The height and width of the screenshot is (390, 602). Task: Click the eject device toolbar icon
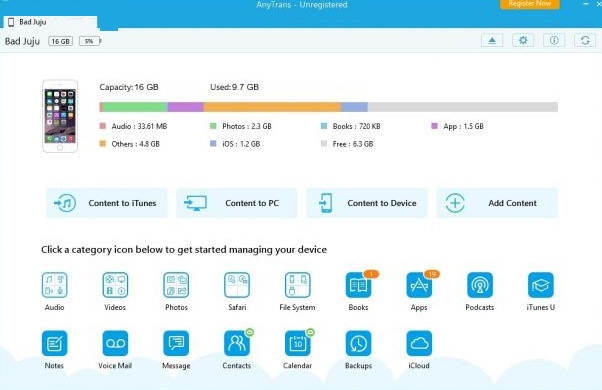(492, 40)
